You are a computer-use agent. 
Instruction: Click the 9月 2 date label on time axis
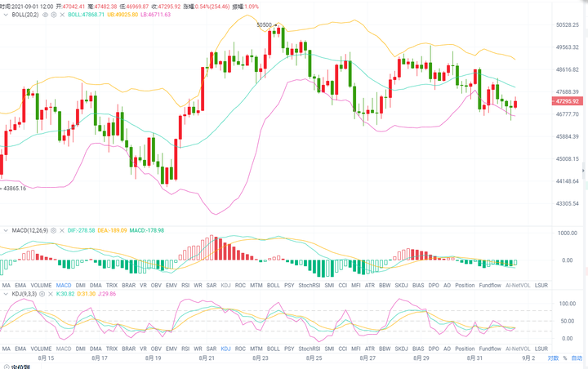pyautogui.click(x=528, y=358)
